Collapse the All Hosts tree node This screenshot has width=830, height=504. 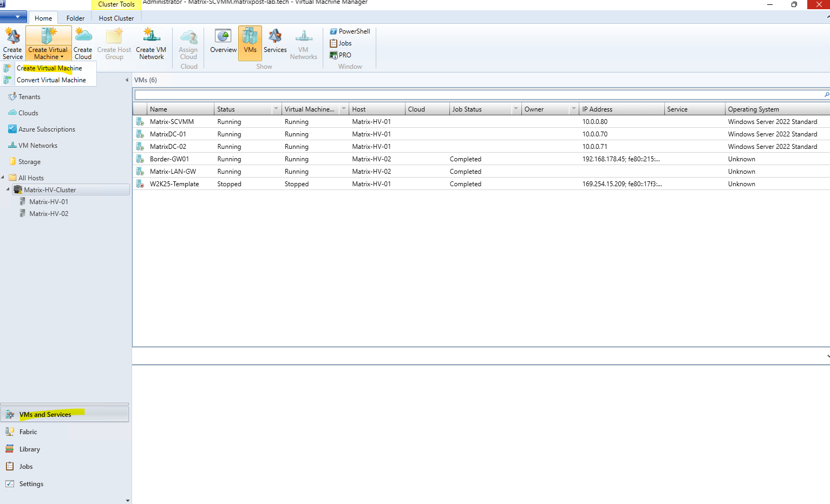[3, 178]
